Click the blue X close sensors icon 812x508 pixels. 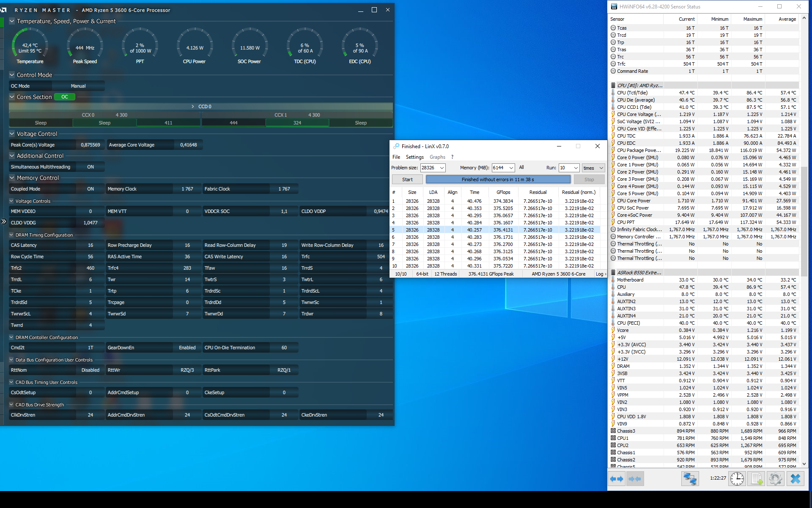795,479
